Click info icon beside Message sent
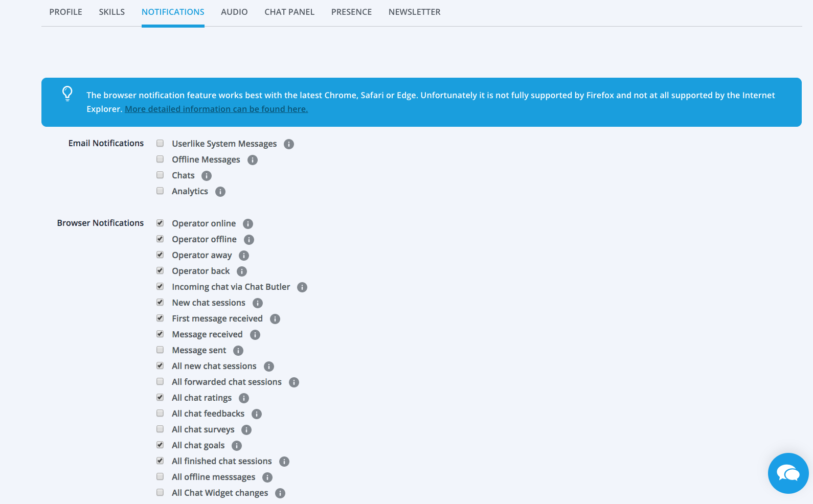The height and width of the screenshot is (504, 813). pyautogui.click(x=238, y=351)
